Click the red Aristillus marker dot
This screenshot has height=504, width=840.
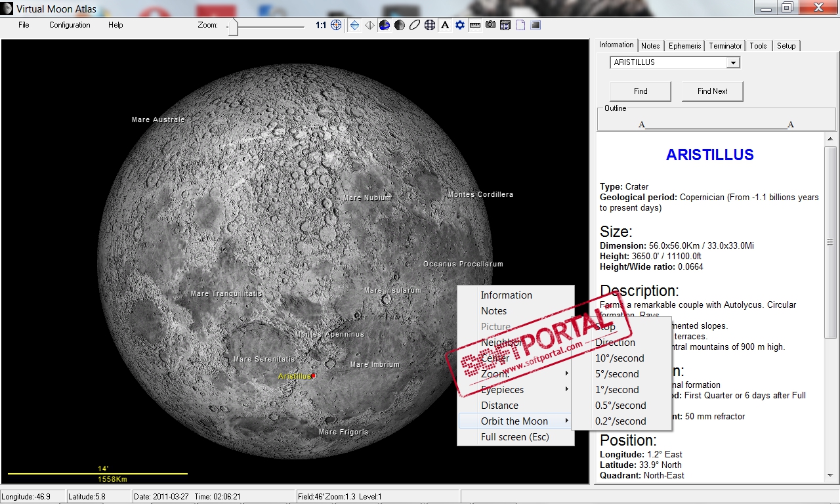click(x=314, y=375)
